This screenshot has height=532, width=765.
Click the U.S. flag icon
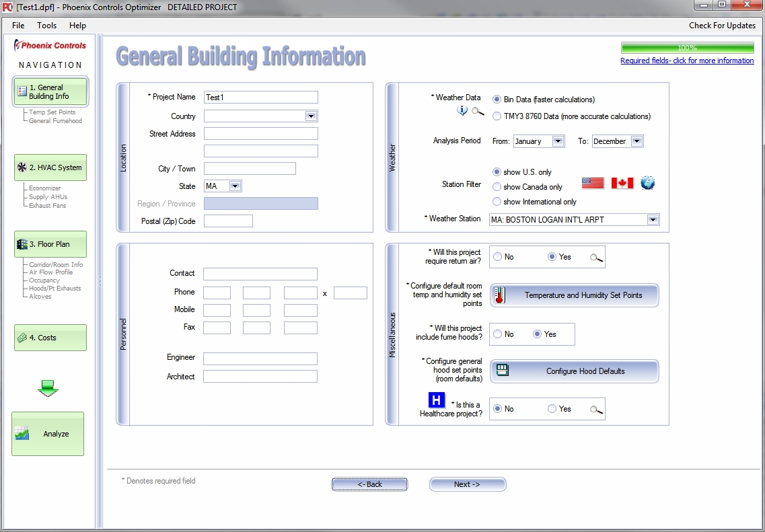(x=593, y=184)
